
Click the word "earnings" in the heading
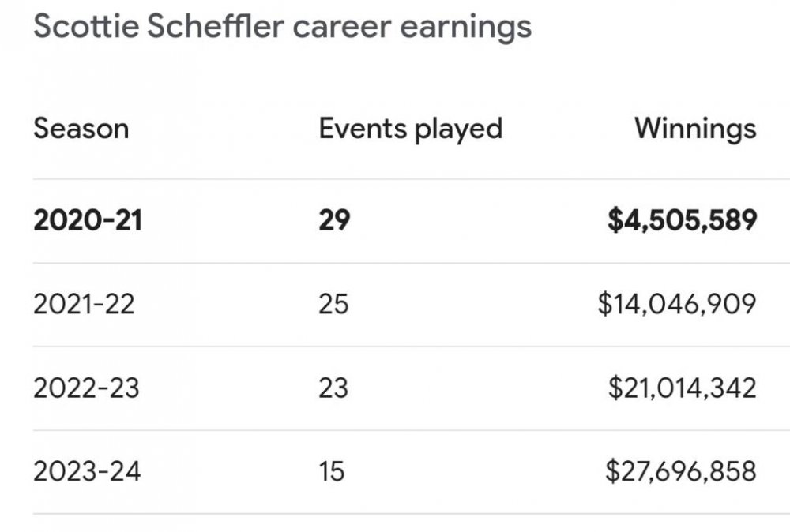pos(466,27)
